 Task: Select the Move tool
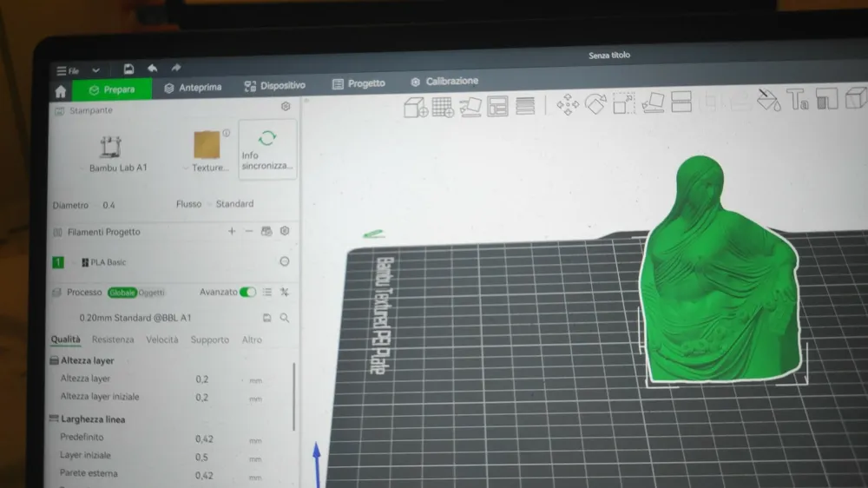pos(568,105)
